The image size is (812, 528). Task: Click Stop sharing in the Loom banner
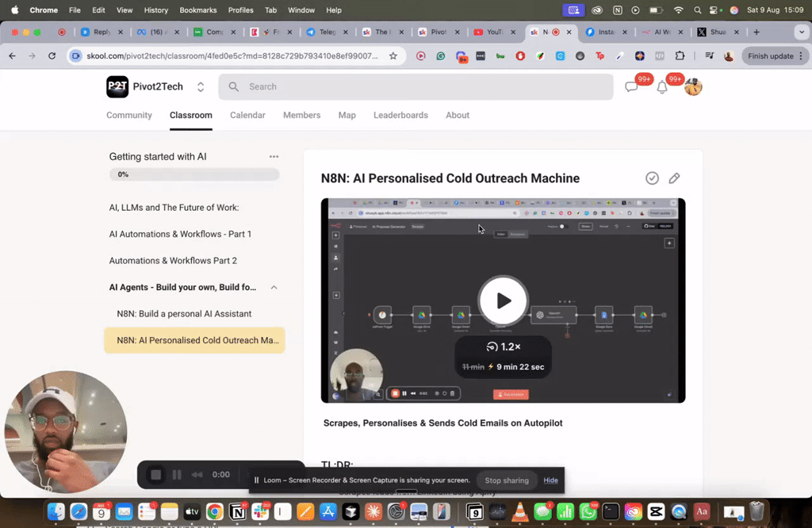point(507,480)
